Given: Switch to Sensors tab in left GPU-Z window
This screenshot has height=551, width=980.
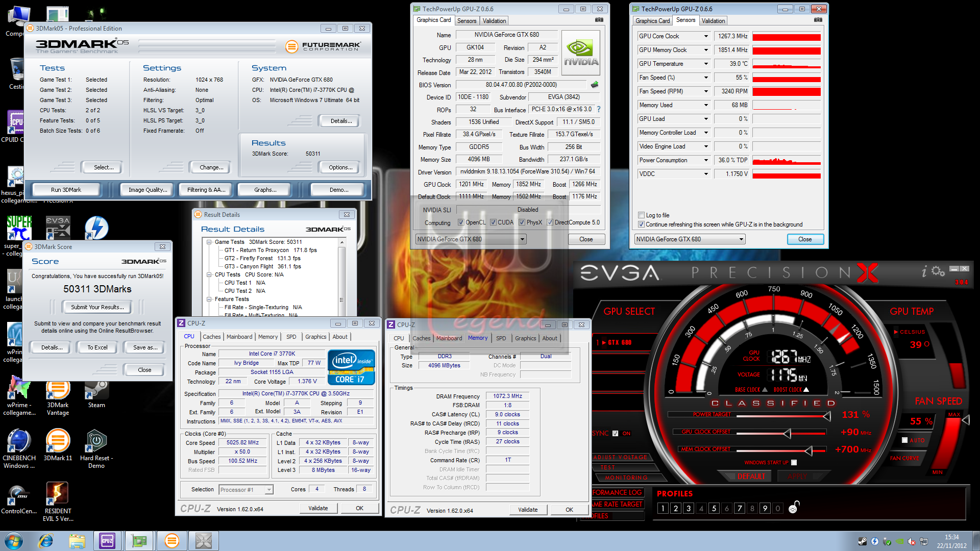Looking at the screenshot, I should coord(467,21).
